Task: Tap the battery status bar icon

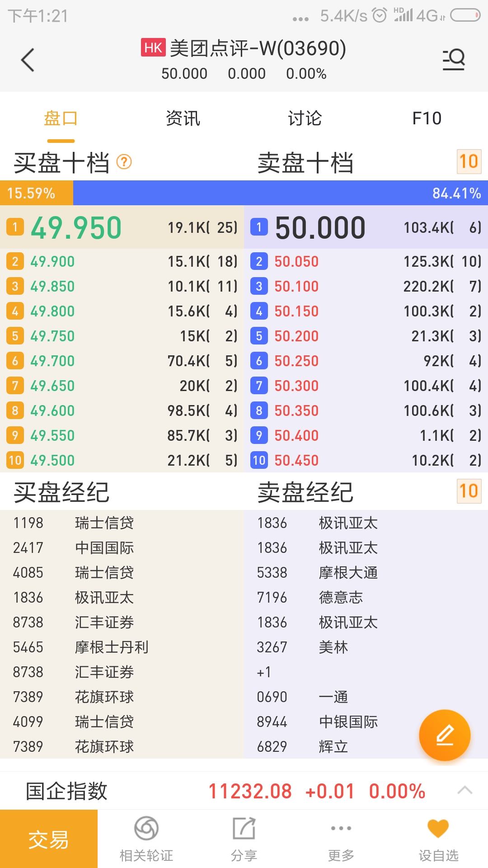Action: 465,15
